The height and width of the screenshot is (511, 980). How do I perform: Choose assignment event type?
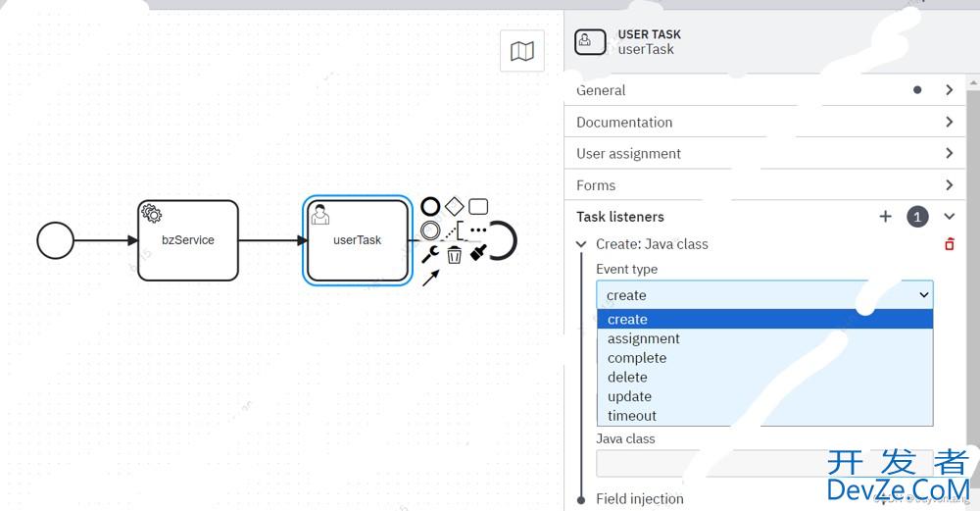[x=764, y=338]
